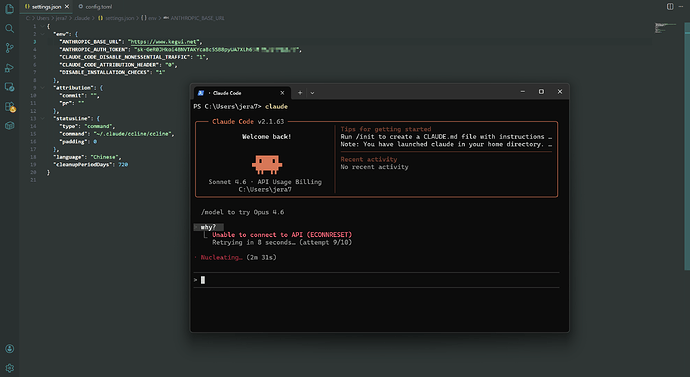690x377 pixels.
Task: Click "CLAUDE_CODE_ATTRIBUTION_HEADER" key
Action: (110, 65)
